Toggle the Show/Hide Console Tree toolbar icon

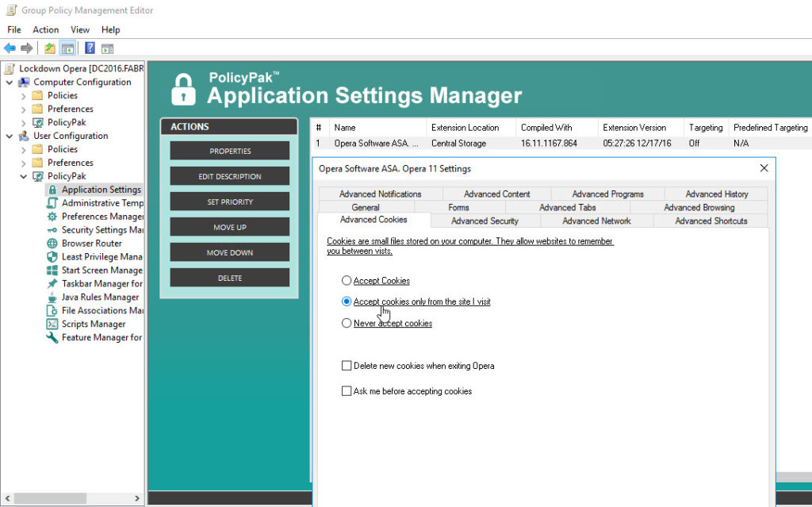tap(67, 48)
